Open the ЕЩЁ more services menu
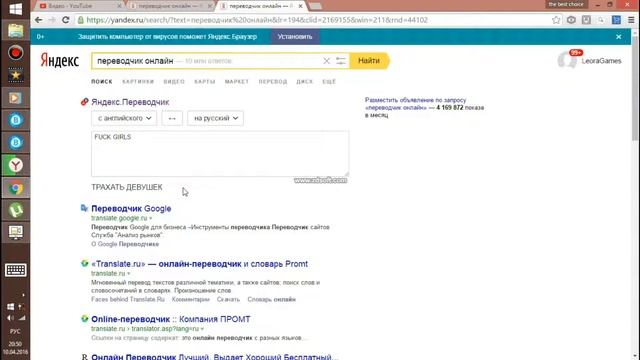This screenshot has height=360, width=640. coord(329,82)
